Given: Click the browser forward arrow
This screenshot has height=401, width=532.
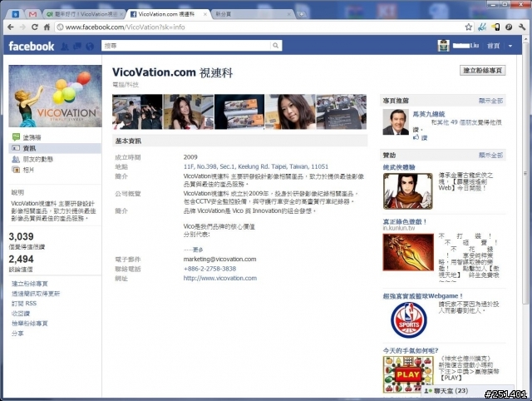Looking at the screenshot, I should 22,27.
